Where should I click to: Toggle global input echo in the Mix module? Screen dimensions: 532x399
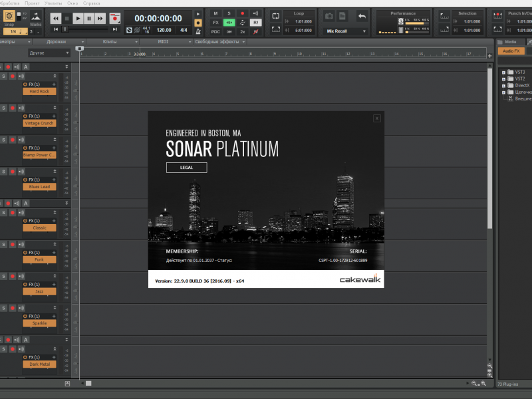coord(255,13)
